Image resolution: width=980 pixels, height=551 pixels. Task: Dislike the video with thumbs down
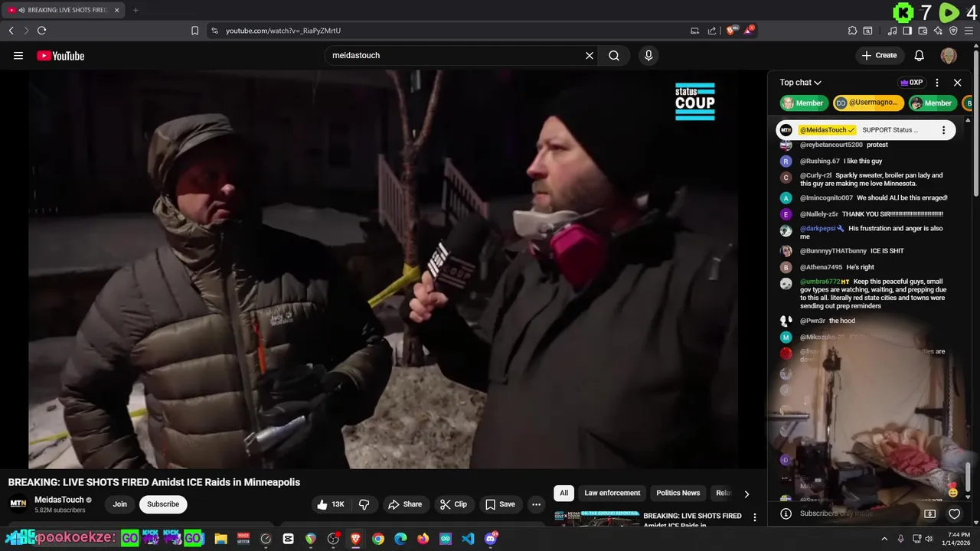click(364, 504)
